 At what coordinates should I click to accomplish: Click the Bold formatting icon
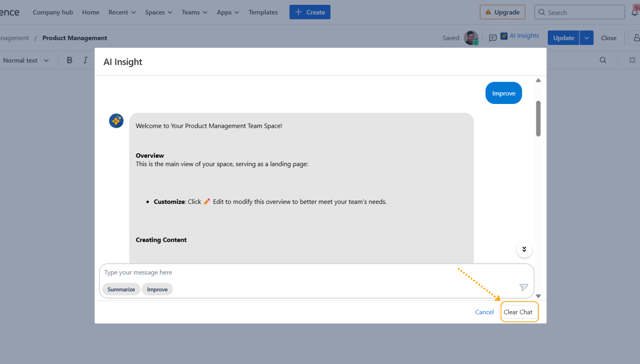point(70,60)
